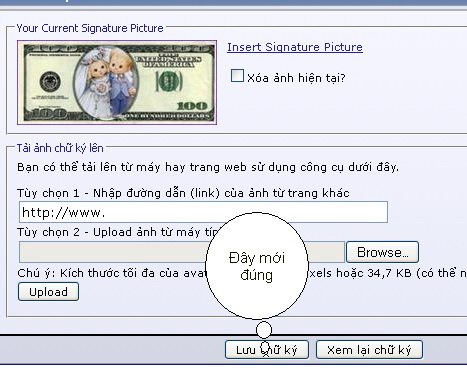
Task: Click the green seal on the dollar bill
Action: tap(169, 82)
